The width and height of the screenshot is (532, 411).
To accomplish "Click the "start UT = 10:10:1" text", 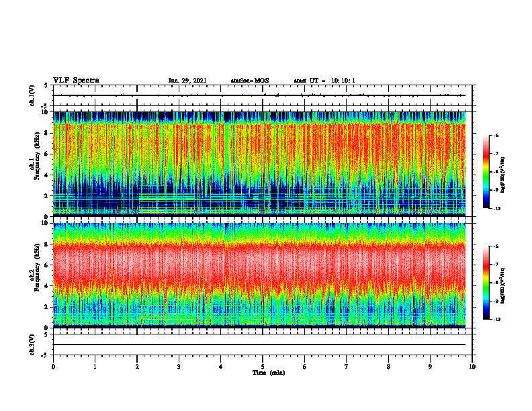I will [x=324, y=81].
